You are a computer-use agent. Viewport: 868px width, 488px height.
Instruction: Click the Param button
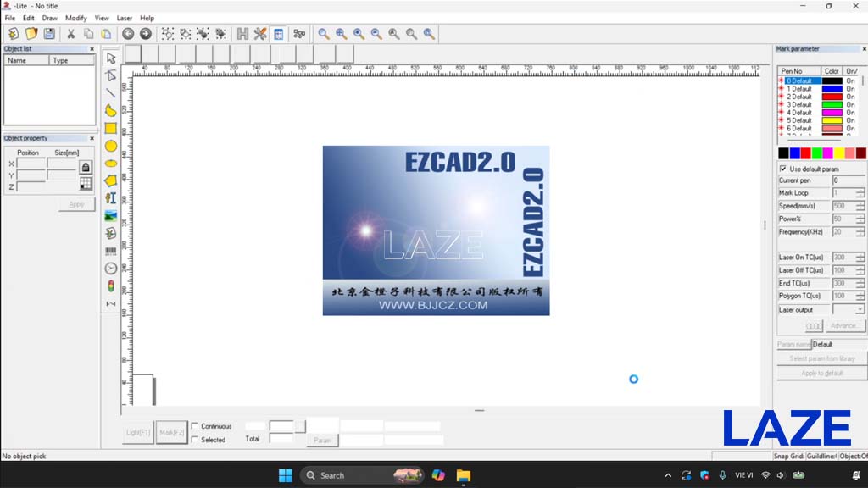[x=322, y=441]
